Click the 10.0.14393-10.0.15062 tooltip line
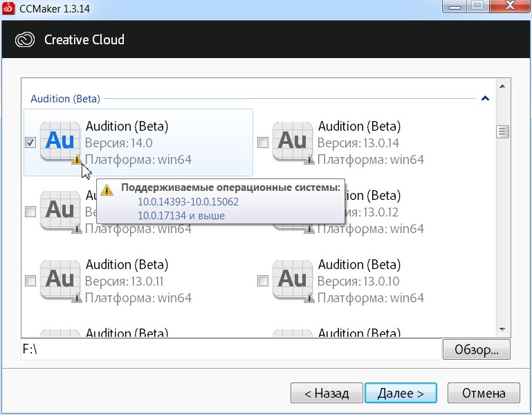532x415 pixels. tap(188, 201)
